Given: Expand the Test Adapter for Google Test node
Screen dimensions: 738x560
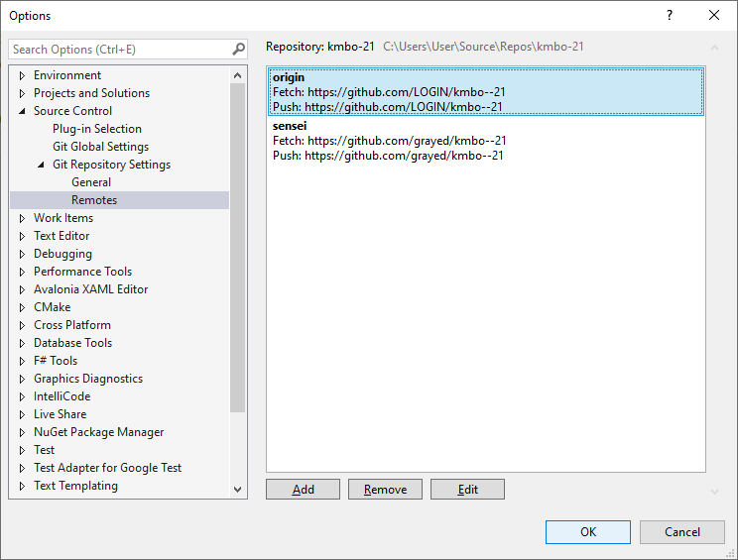Looking at the screenshot, I should [22, 468].
